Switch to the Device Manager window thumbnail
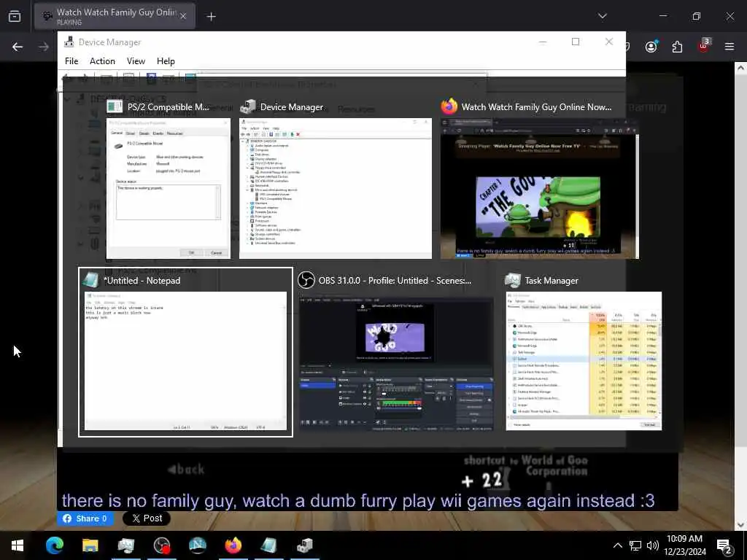Screen dimensions: 747x560 (x=336, y=188)
